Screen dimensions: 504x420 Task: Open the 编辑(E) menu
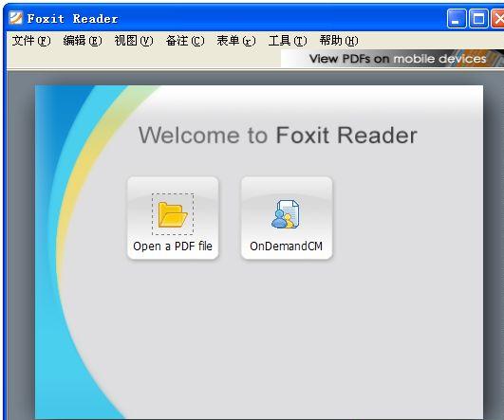coord(83,41)
